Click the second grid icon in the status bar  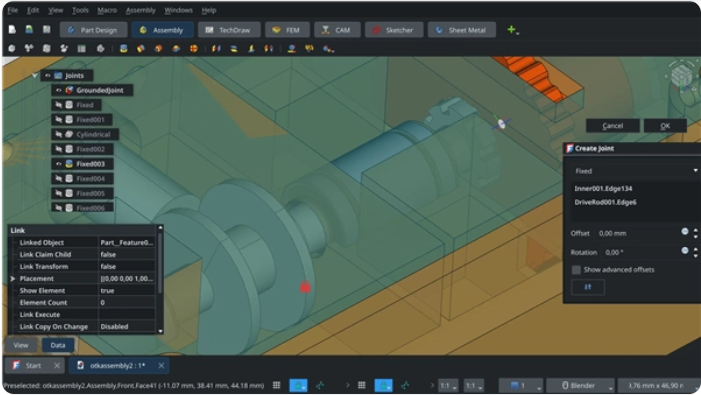[362, 385]
